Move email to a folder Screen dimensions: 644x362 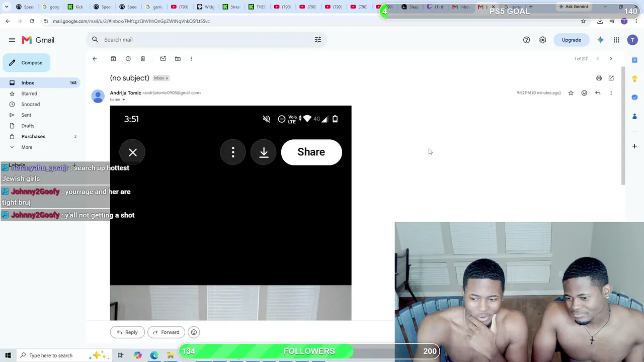pos(178,59)
